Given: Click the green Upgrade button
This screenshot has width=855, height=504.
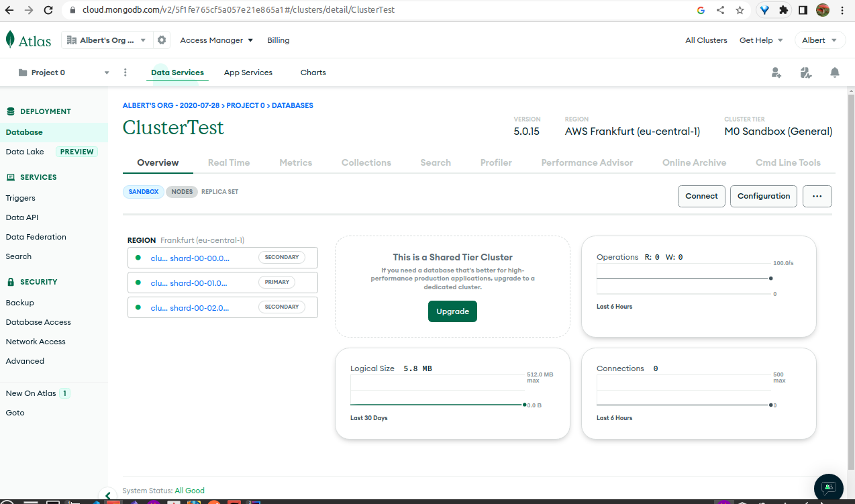Looking at the screenshot, I should point(452,311).
